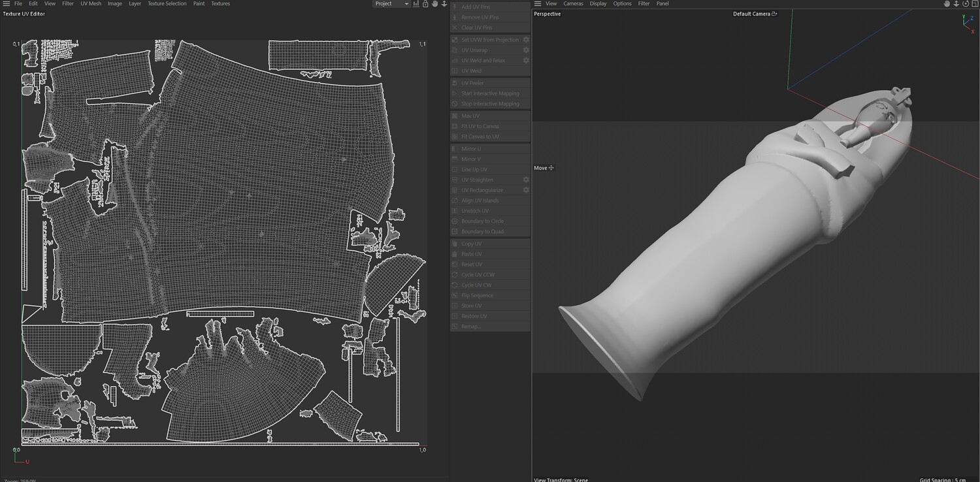The width and height of the screenshot is (980, 482).
Task: Toggle the lock icon in UV editor header
Action: point(425,4)
